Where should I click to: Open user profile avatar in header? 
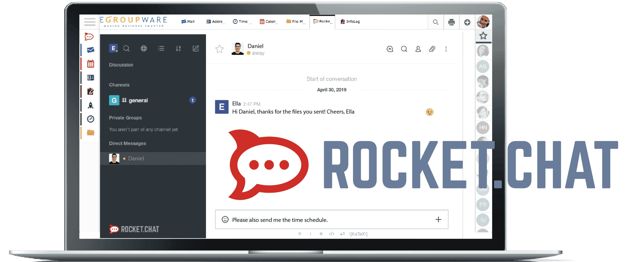[483, 22]
